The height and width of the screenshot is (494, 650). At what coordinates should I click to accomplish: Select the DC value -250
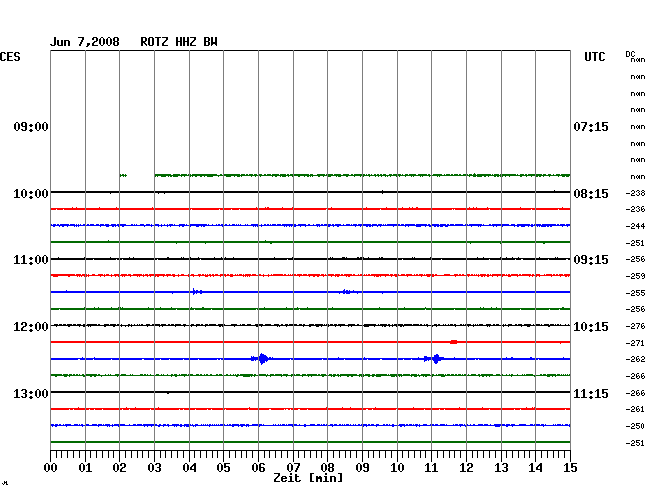coord(635,426)
